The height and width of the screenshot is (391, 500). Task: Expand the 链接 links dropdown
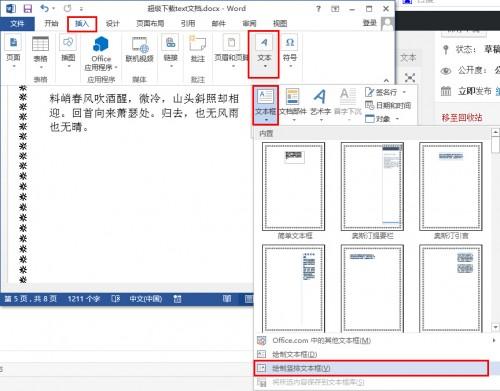[x=171, y=66]
